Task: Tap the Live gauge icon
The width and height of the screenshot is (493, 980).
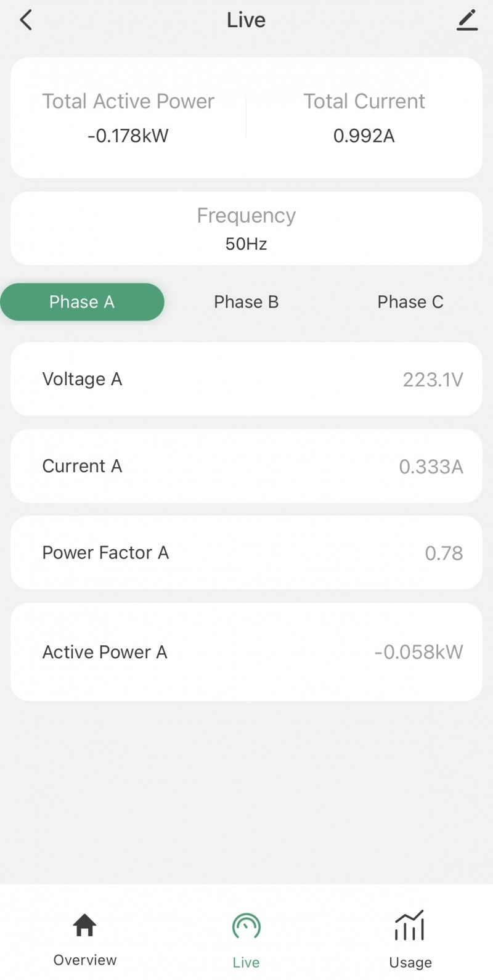Action: 246,926
